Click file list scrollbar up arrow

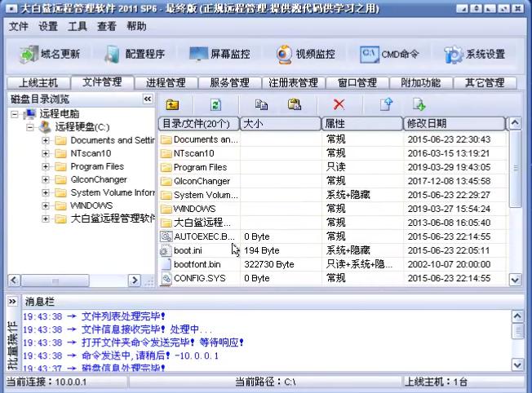[516, 123]
